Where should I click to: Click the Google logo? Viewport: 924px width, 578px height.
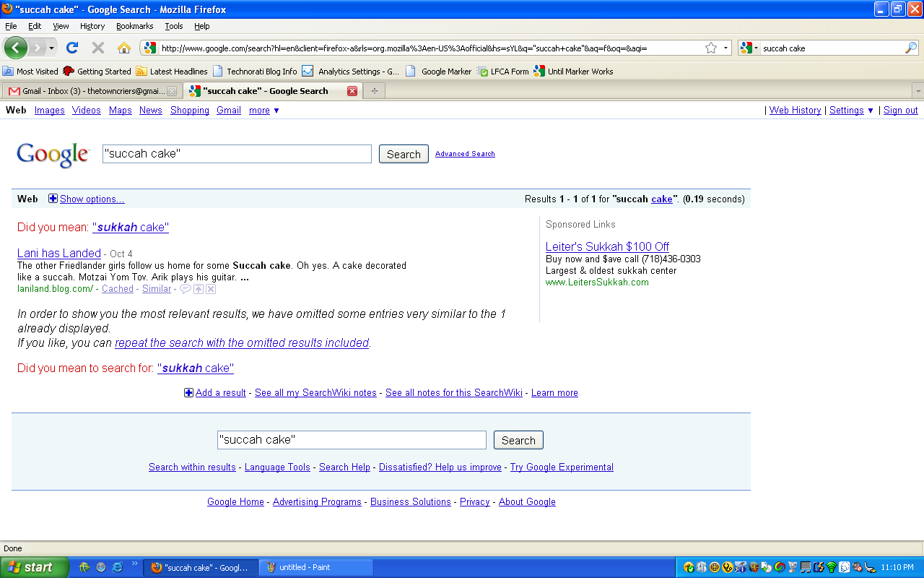tap(53, 155)
